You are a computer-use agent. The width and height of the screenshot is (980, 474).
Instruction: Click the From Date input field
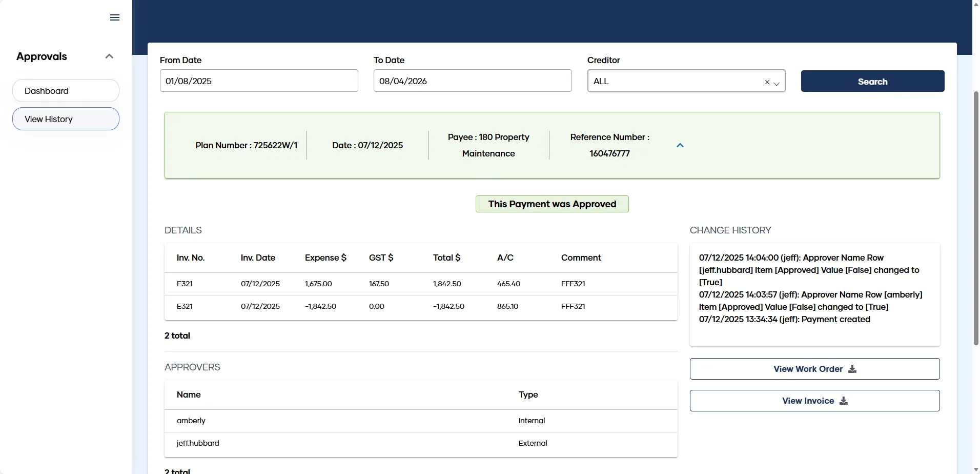point(259,81)
